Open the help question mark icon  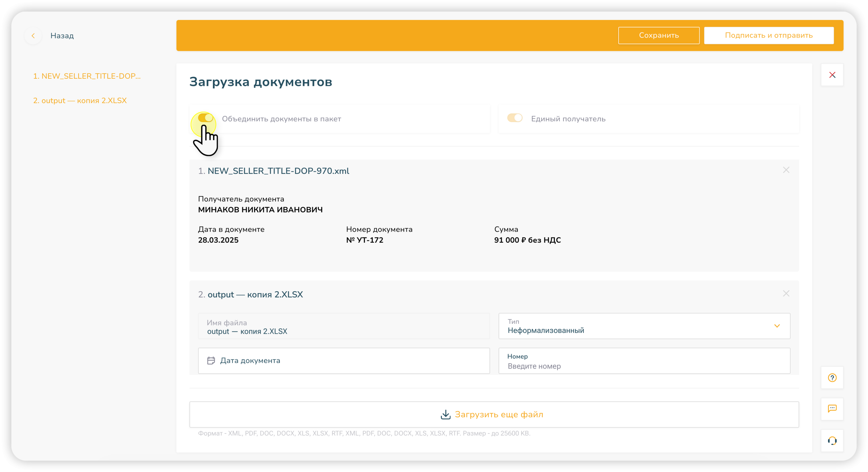pyautogui.click(x=832, y=378)
